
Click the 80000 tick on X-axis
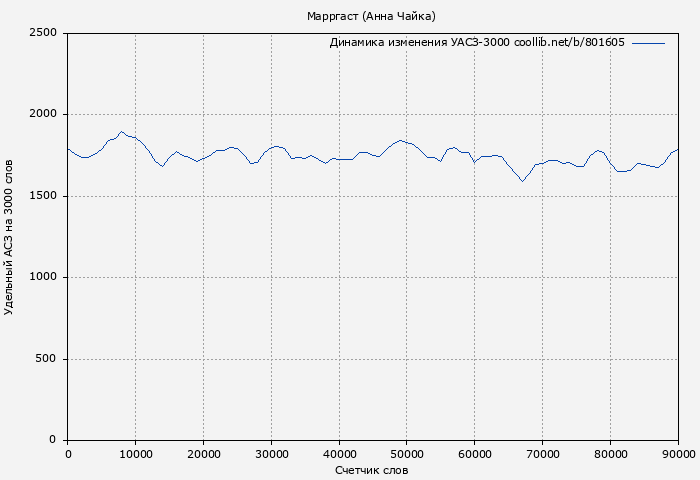[x=611, y=454]
